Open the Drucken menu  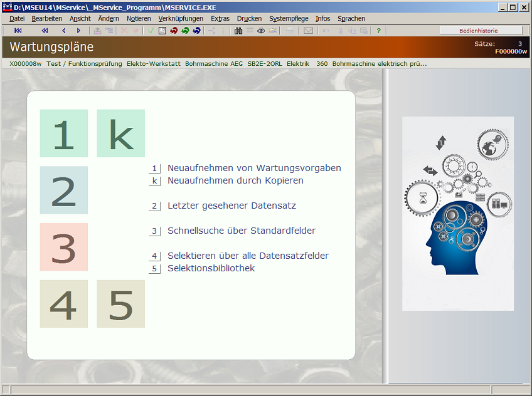(249, 19)
